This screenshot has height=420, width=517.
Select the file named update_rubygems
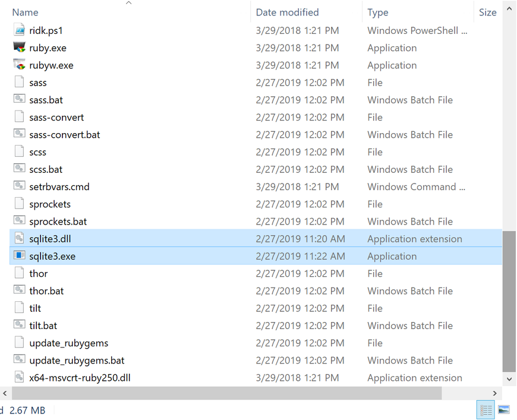click(x=68, y=343)
